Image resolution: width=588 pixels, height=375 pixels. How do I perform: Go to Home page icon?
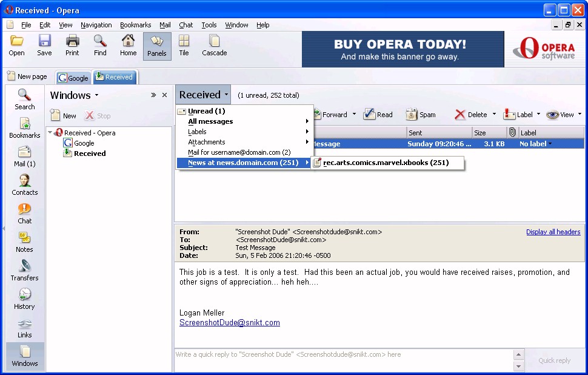(129, 46)
